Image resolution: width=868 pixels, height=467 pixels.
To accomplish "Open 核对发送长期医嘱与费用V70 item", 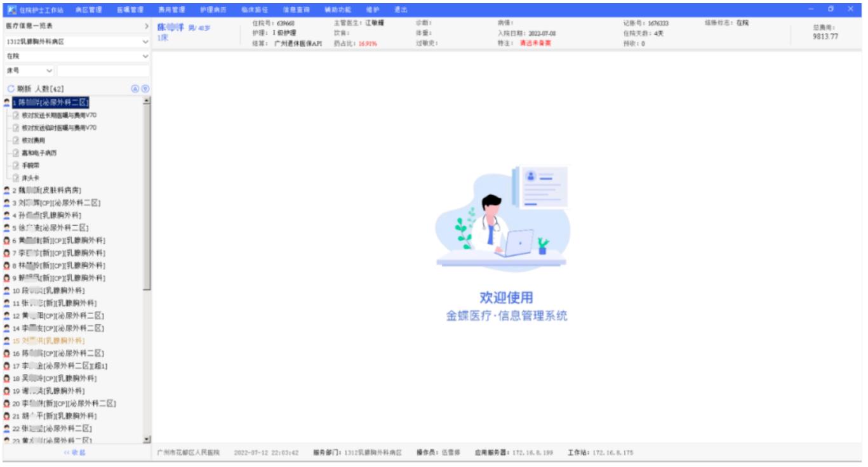I will pyautogui.click(x=59, y=115).
